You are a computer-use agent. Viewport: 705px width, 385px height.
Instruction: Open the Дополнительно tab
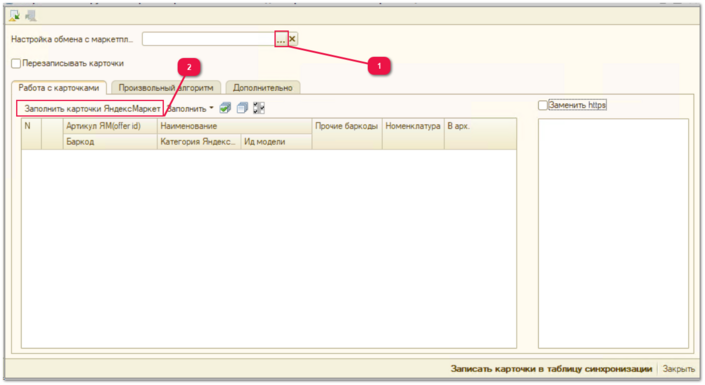263,88
